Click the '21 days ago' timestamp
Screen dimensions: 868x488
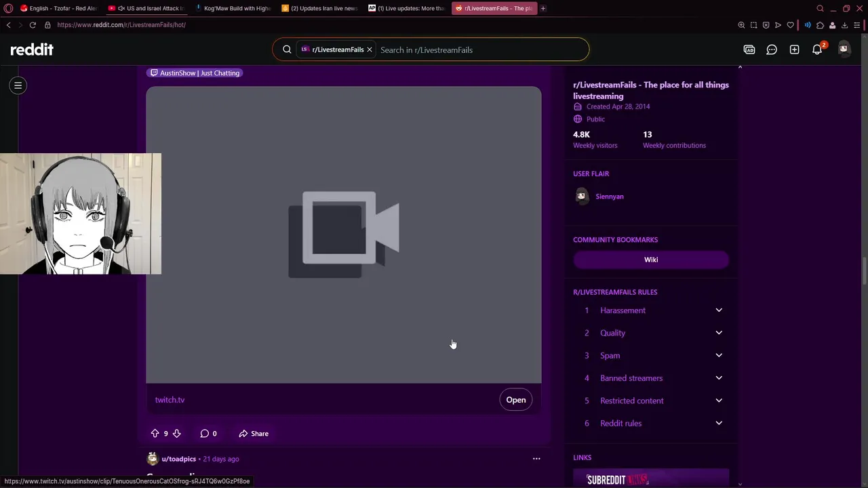(x=221, y=459)
